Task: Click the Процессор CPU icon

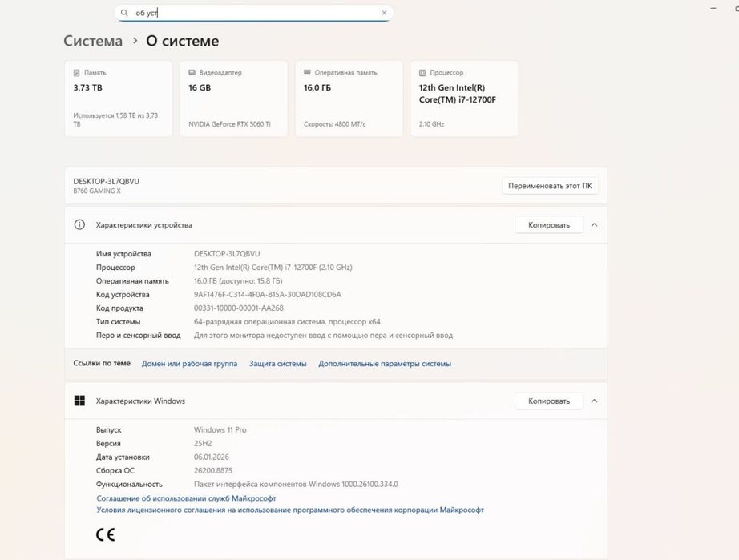Action: point(422,73)
